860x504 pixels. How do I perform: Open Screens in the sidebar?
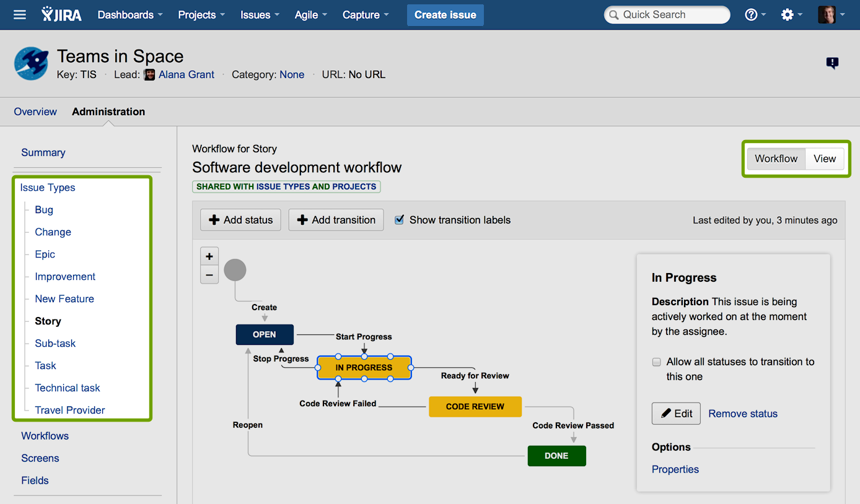(40, 458)
